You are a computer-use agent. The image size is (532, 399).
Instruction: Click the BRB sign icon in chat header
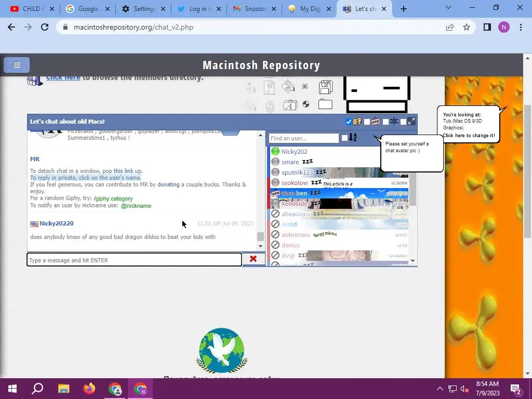[376, 121]
